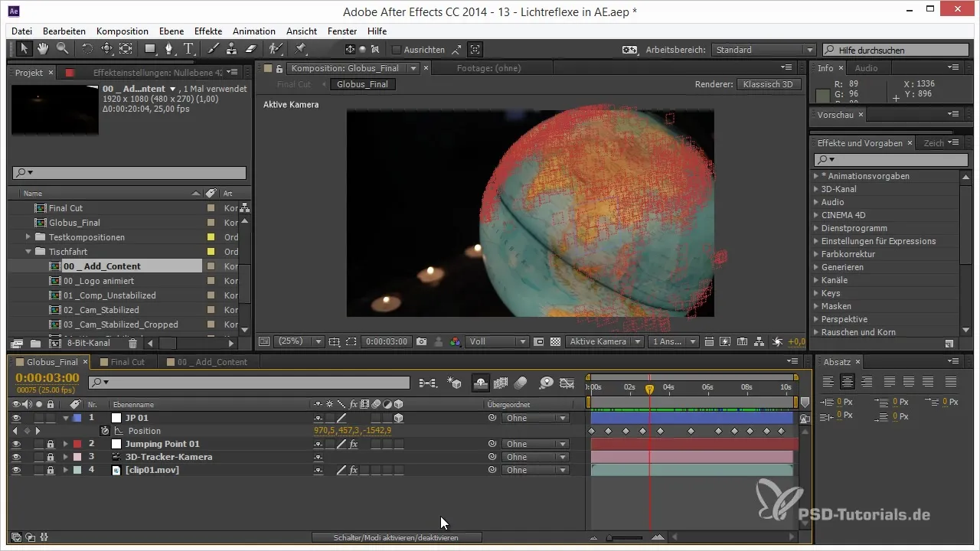Select the Pan Behind anchor point tool
Image resolution: width=980 pixels, height=551 pixels.
(x=125, y=49)
